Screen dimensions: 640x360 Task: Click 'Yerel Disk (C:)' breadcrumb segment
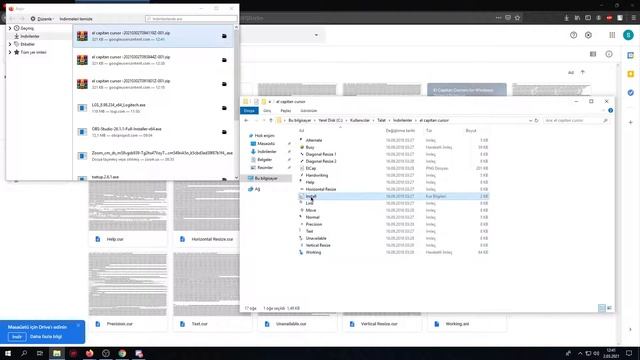(331, 120)
